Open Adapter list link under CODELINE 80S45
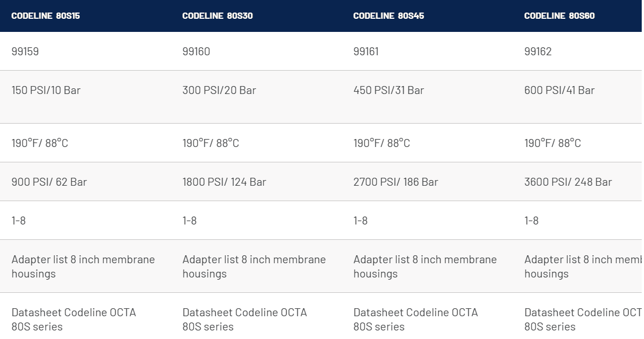644x339 pixels. 425,267
